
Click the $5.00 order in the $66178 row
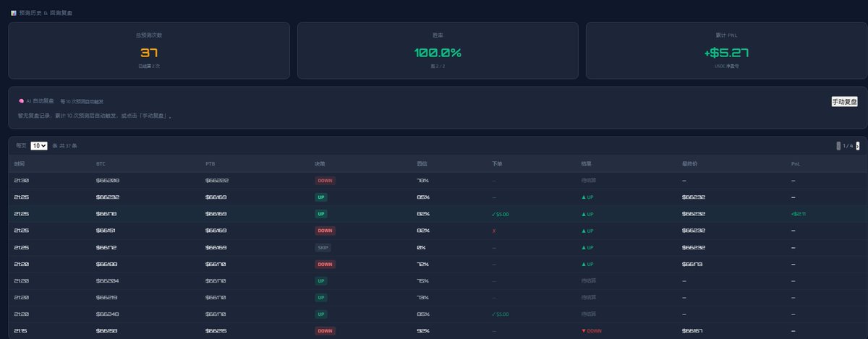[501, 214]
